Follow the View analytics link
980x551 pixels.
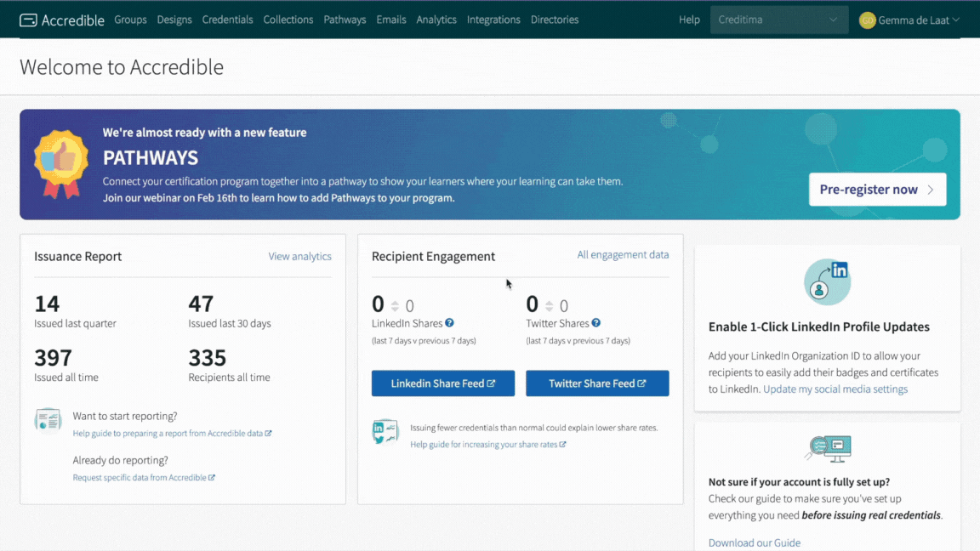(299, 256)
